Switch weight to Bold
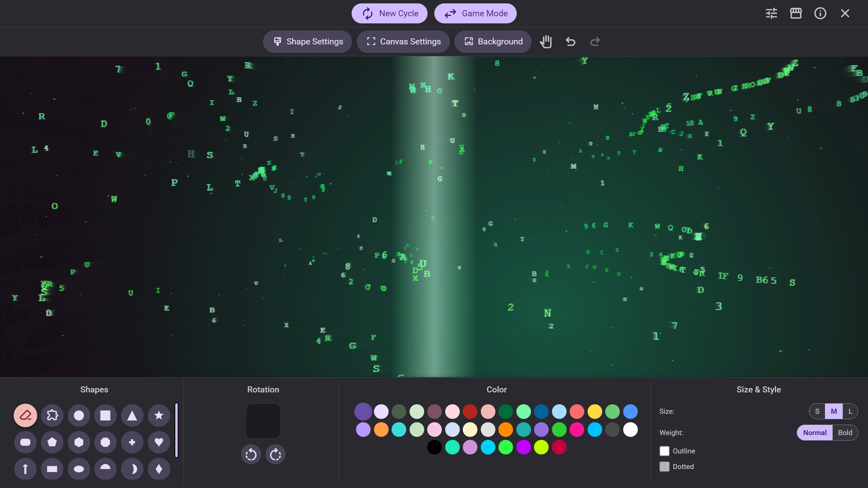 (x=845, y=432)
